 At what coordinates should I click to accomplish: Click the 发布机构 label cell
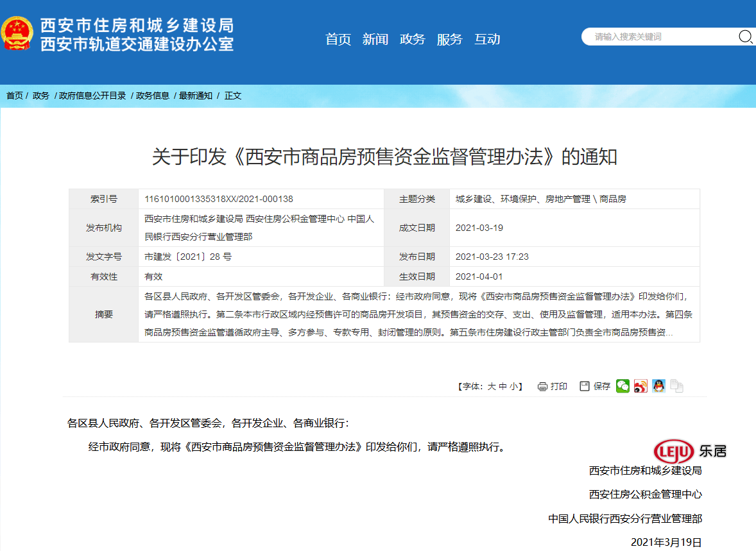104,228
